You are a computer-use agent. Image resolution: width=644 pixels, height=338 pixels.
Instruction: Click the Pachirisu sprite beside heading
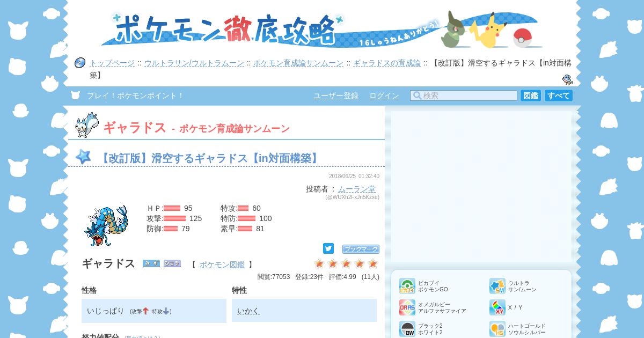87,125
